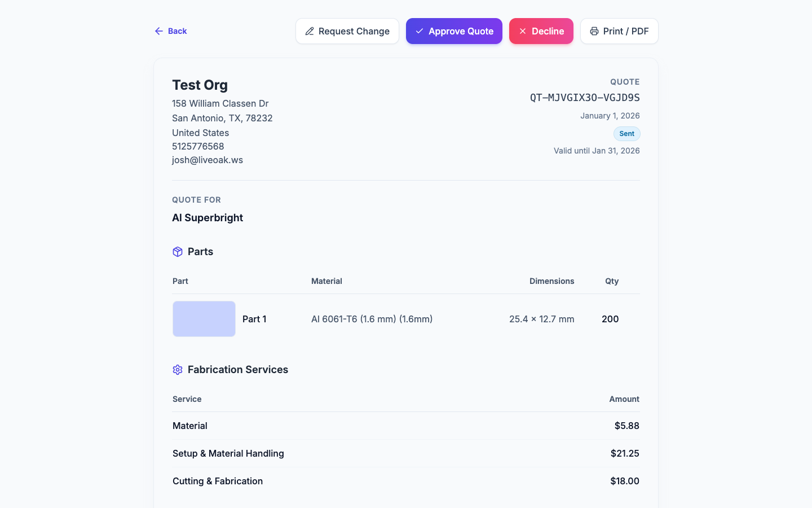Click the josh@liveoak.ws email address
This screenshot has height=508, width=812.
point(208,160)
